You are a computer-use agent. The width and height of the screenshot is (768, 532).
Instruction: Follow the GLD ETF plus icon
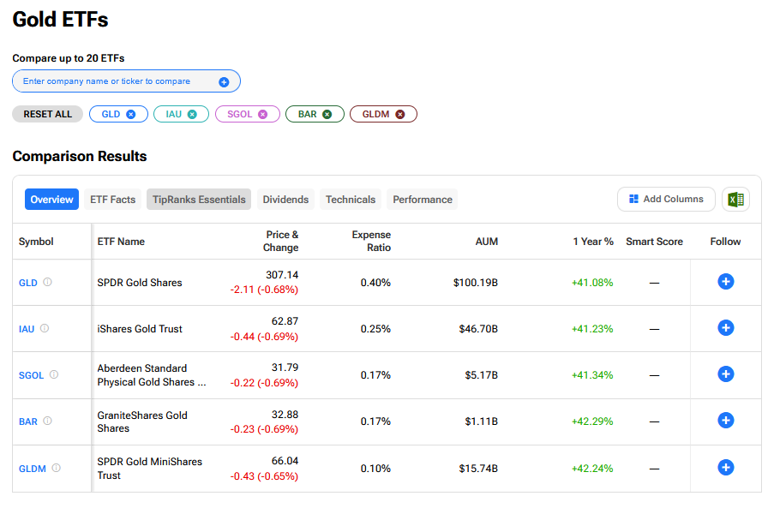pos(725,282)
